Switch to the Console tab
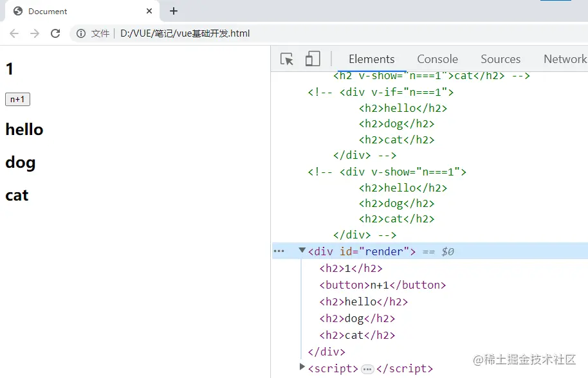The width and height of the screenshot is (588, 378). (437, 59)
